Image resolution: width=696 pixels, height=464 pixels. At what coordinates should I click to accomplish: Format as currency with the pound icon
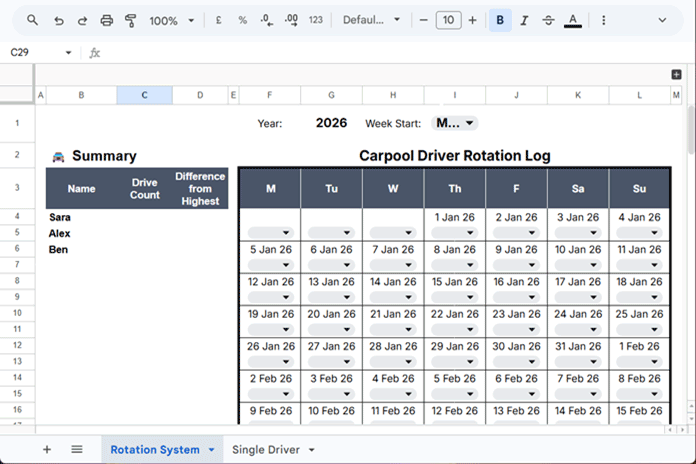coord(218,20)
